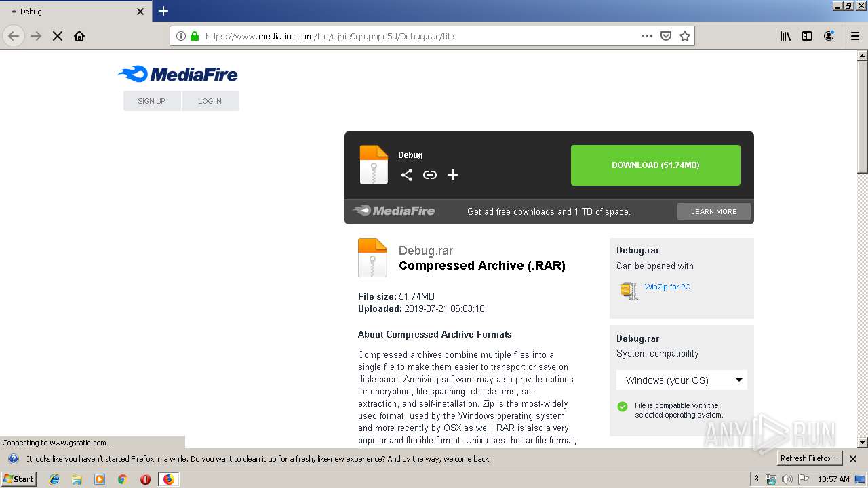Dismiss the Firefox refresh notification bar

pos(853,459)
